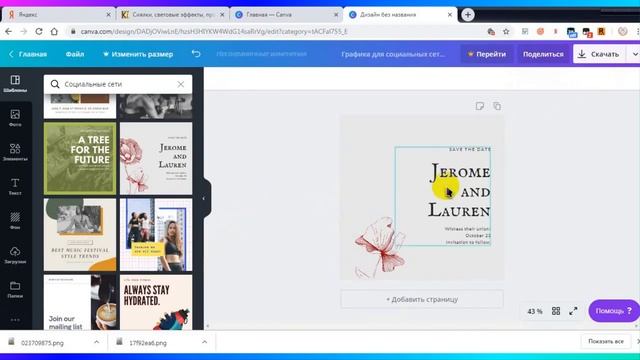
Task: Close the 'Дизайн без названия' tab
Action: pos(450,15)
